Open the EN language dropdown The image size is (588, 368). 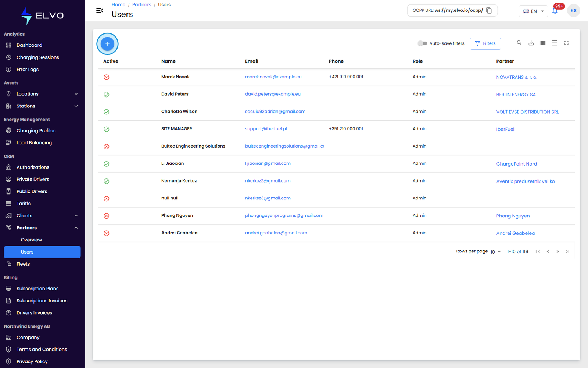pos(533,11)
